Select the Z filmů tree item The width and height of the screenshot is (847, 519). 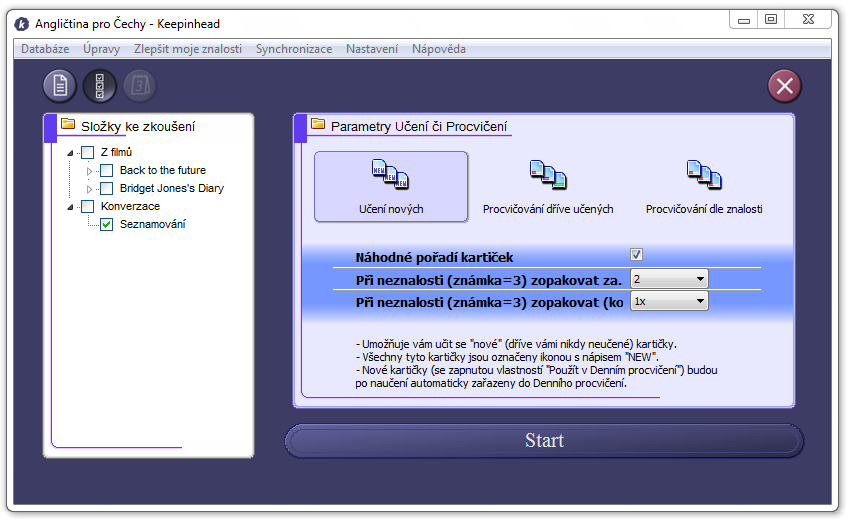[116, 152]
